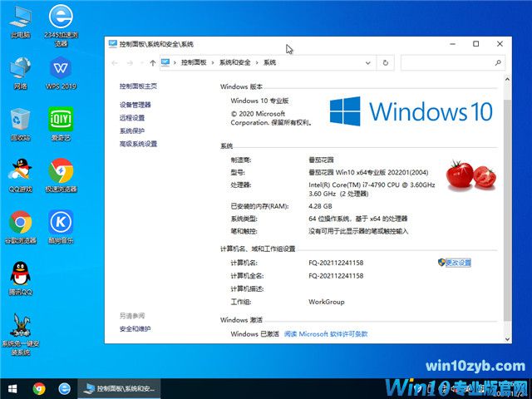Click the forward navigation arrow
Image resolution: width=532 pixels, height=399 pixels.
[x=130, y=63]
